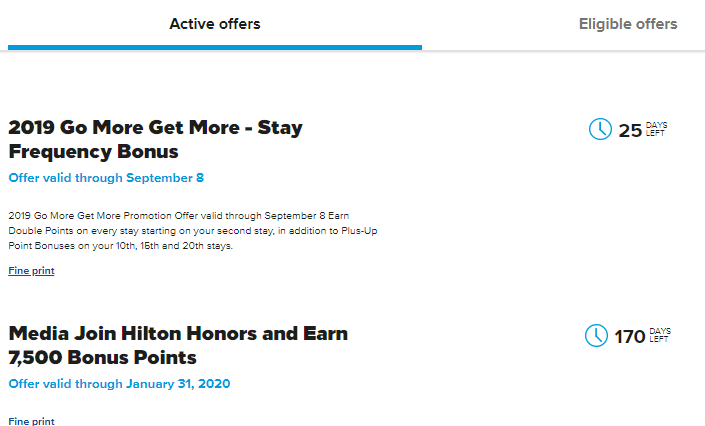Click the number 25 in days counter
705x426 pixels.
630,131
